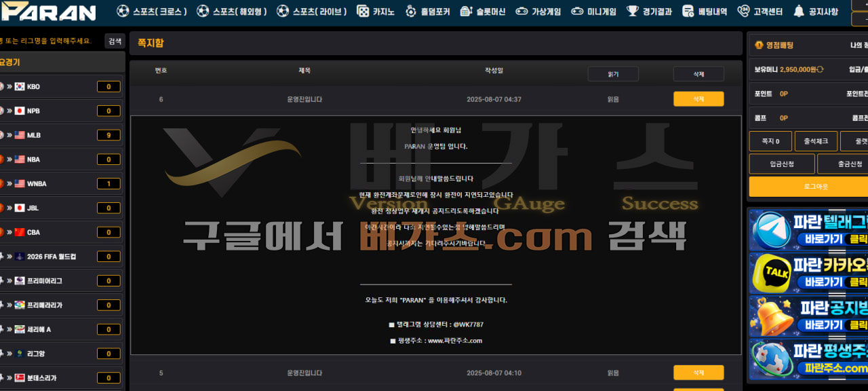Open 스포츠(크로스) sports menu

click(151, 12)
